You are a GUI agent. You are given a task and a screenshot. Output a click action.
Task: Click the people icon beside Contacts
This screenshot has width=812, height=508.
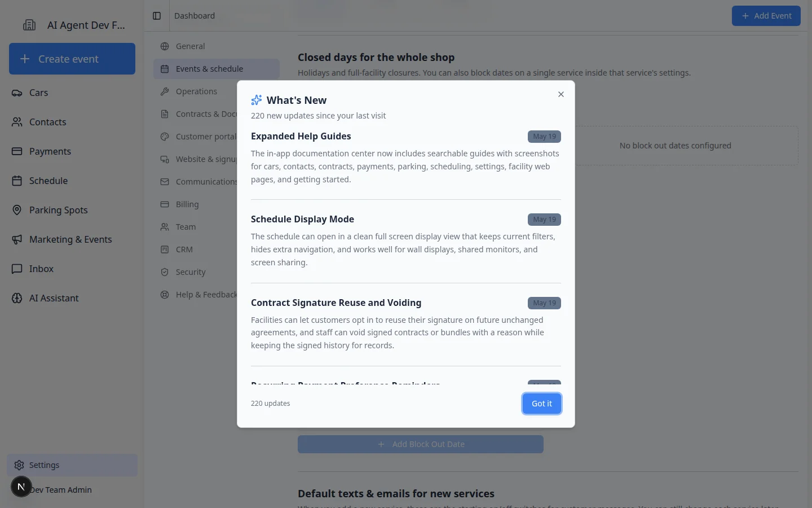(x=17, y=122)
